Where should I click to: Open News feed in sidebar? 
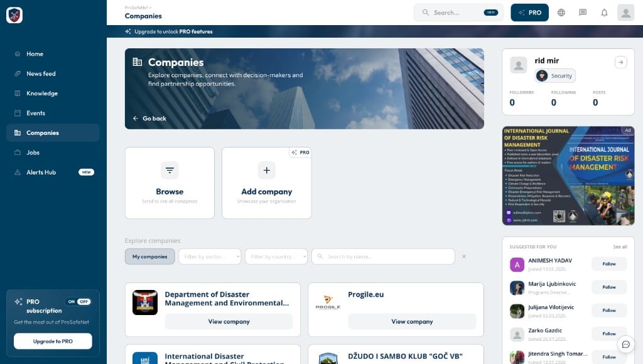(53, 73)
